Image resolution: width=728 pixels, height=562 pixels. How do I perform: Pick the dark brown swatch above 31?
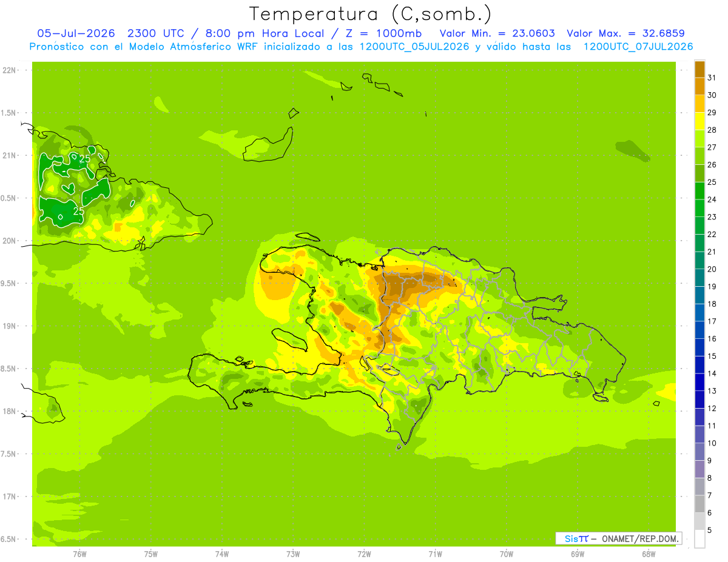click(699, 69)
